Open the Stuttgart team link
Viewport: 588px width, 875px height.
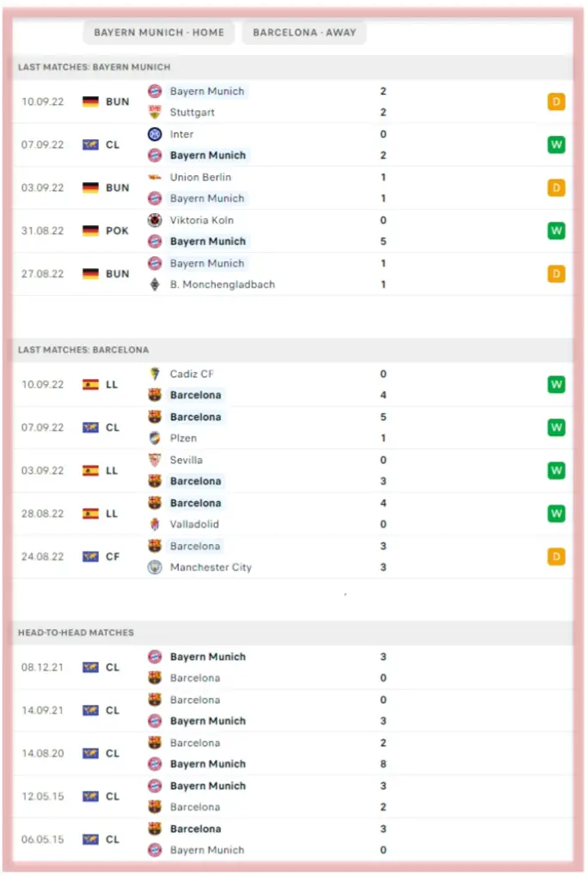[193, 113]
